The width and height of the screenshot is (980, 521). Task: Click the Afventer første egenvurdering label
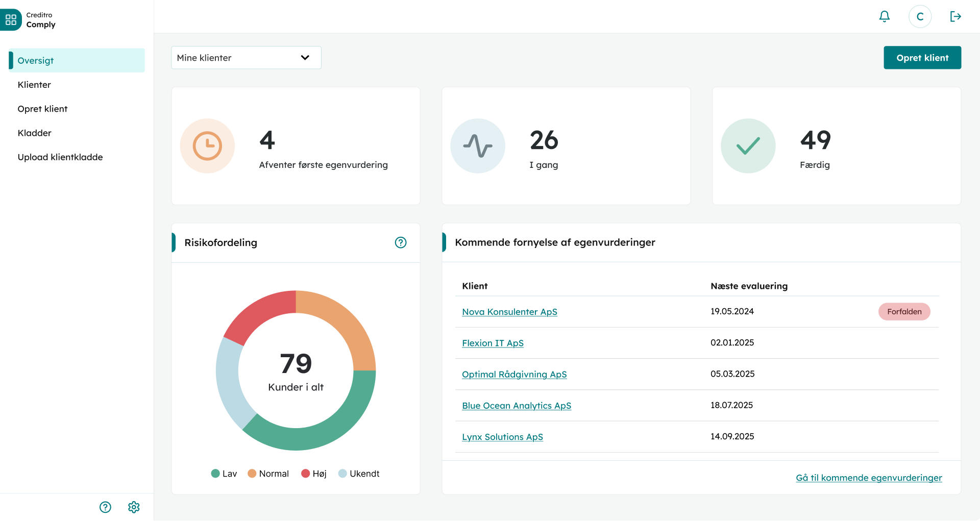pyautogui.click(x=323, y=165)
